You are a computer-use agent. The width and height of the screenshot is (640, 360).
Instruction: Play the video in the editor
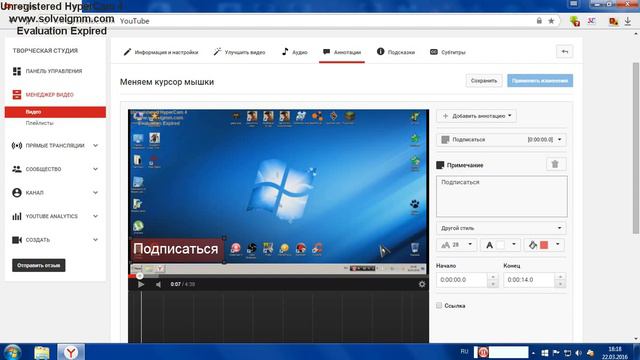tap(141, 284)
